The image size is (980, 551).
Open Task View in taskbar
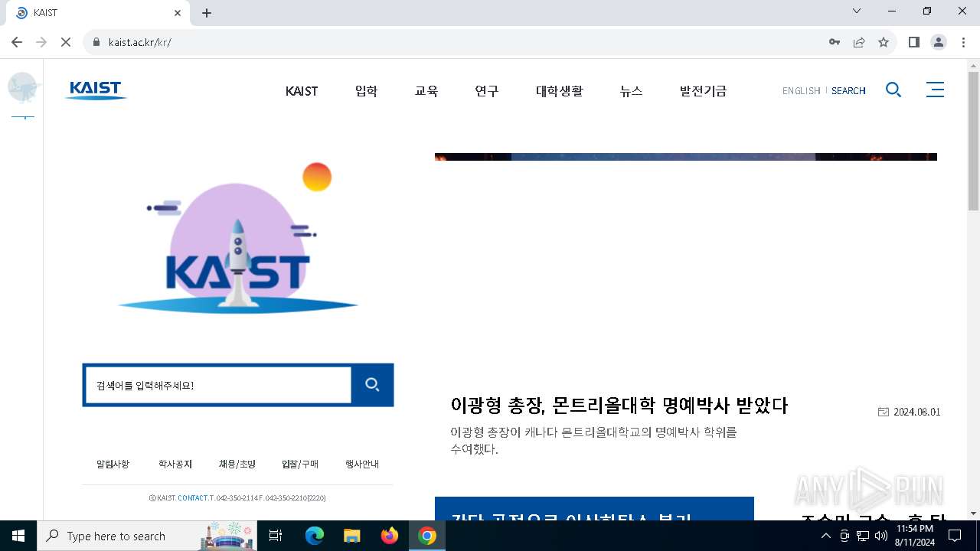click(x=276, y=536)
